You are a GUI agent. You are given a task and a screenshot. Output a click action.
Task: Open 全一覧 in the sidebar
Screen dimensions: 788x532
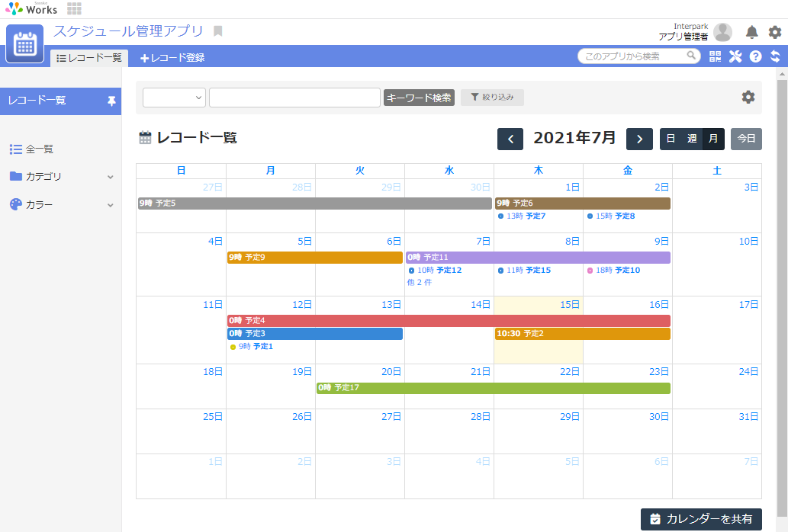pos(39,149)
